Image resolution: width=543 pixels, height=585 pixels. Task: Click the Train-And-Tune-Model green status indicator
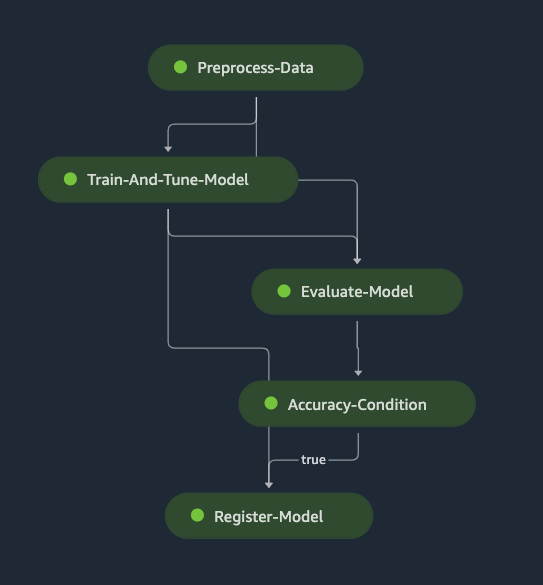pos(71,179)
